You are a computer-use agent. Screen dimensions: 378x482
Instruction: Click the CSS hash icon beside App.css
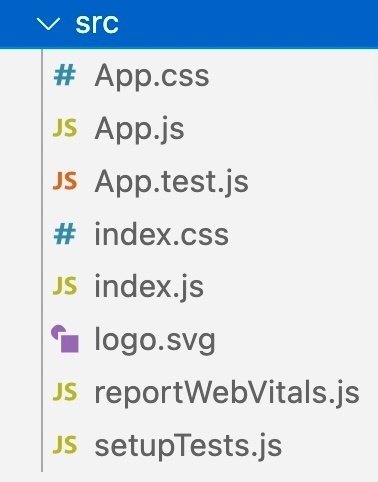(65, 76)
